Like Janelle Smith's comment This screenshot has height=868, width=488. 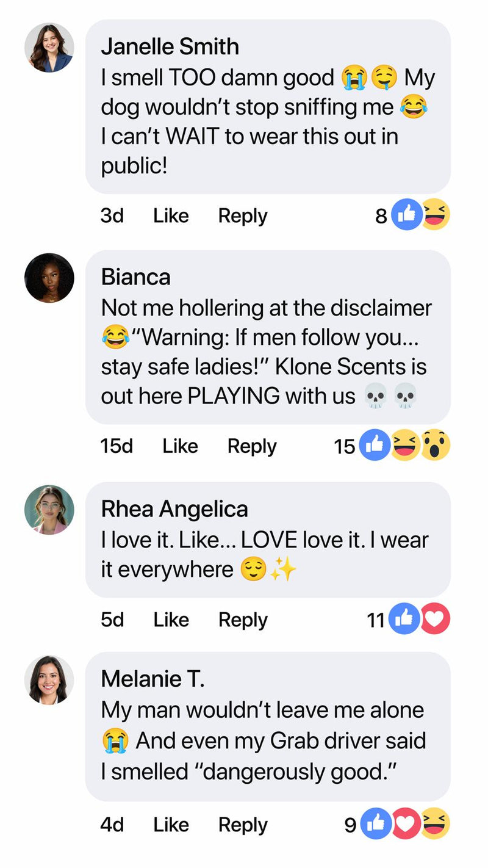click(x=171, y=215)
